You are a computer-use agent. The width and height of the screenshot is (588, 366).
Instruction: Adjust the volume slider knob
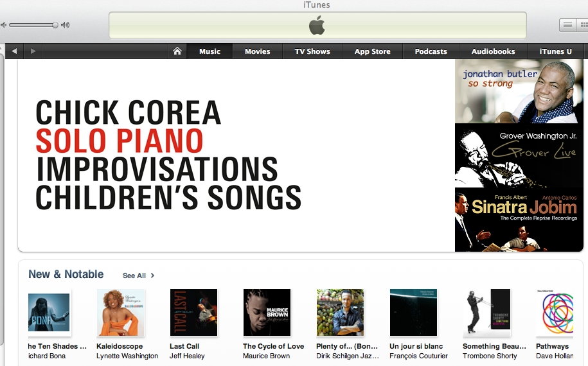tap(55, 25)
